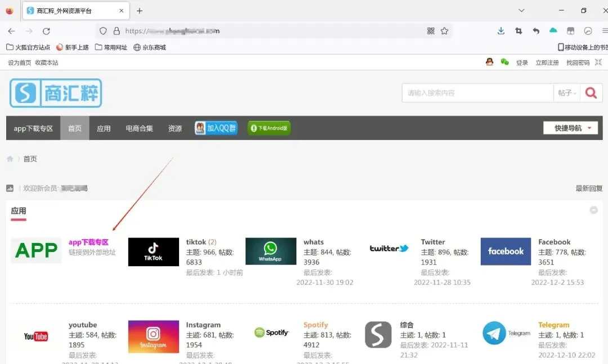This screenshot has height=364, width=608.
Task: Open the tiktok forum title link
Action: 196,242
